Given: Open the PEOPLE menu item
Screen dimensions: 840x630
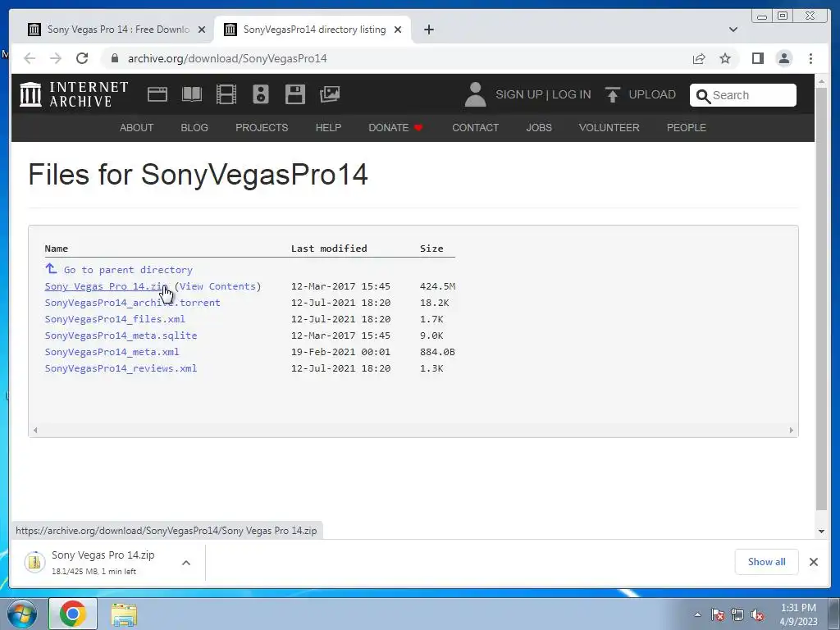Looking at the screenshot, I should coord(687,127).
